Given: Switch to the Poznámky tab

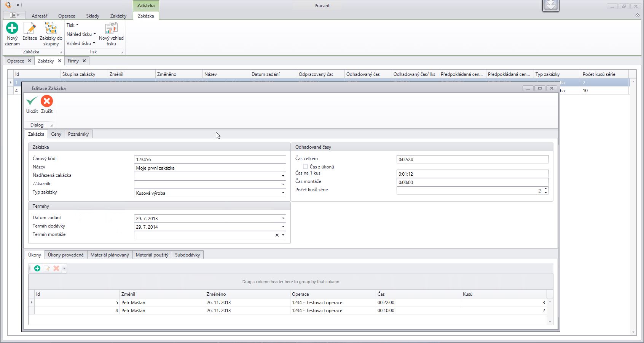Looking at the screenshot, I should pos(78,134).
